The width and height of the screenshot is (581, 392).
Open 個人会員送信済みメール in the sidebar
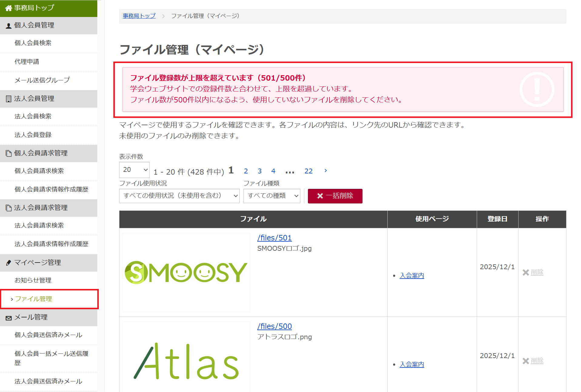(x=49, y=335)
